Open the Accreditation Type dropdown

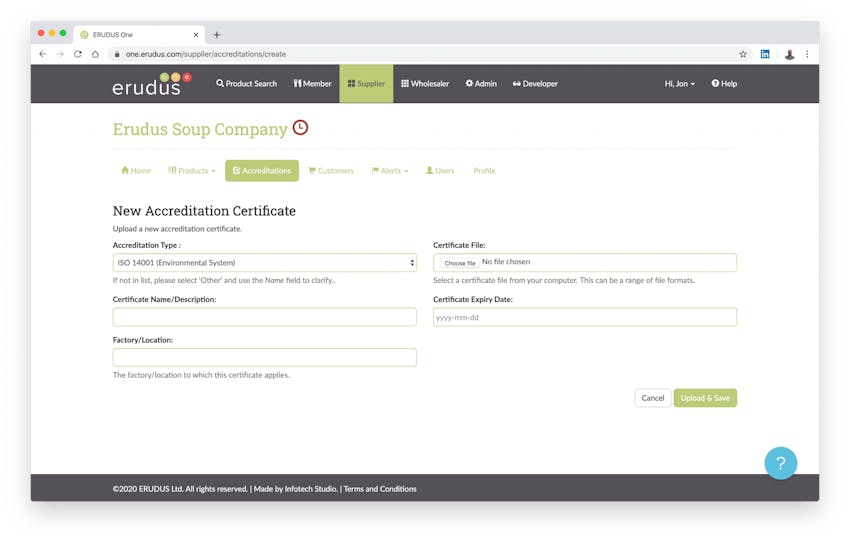tap(265, 263)
